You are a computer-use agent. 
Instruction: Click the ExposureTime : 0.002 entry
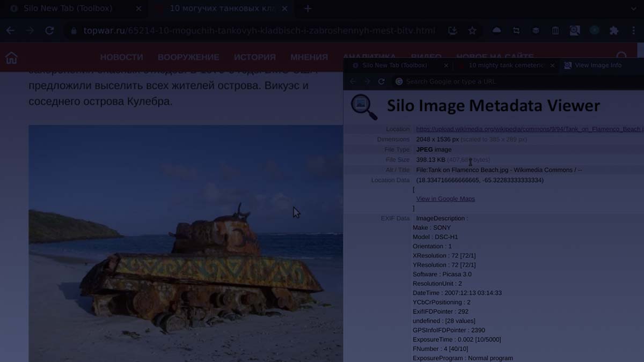pyautogui.click(x=457, y=339)
